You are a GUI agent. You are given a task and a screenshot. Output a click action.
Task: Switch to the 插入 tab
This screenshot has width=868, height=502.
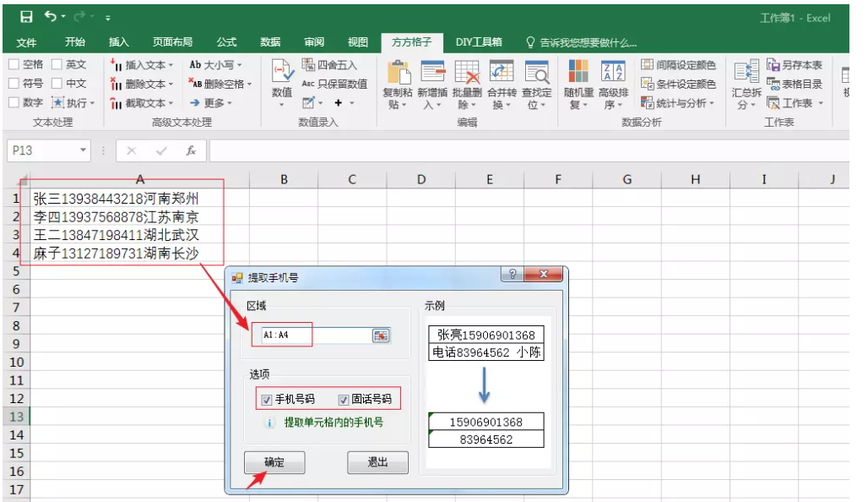(118, 42)
